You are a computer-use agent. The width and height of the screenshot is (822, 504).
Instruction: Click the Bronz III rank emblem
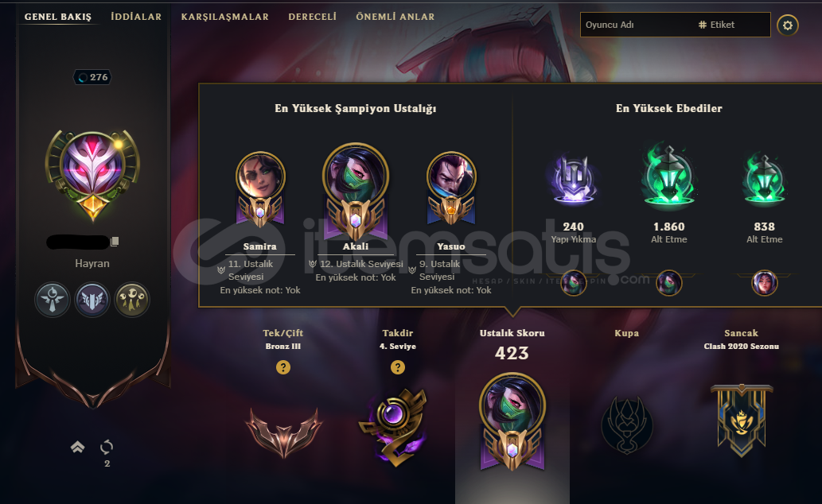click(x=283, y=432)
